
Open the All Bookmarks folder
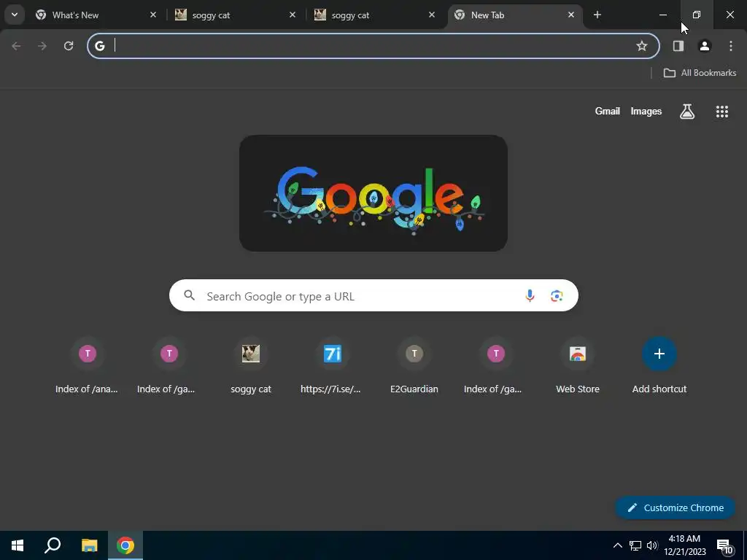point(700,73)
